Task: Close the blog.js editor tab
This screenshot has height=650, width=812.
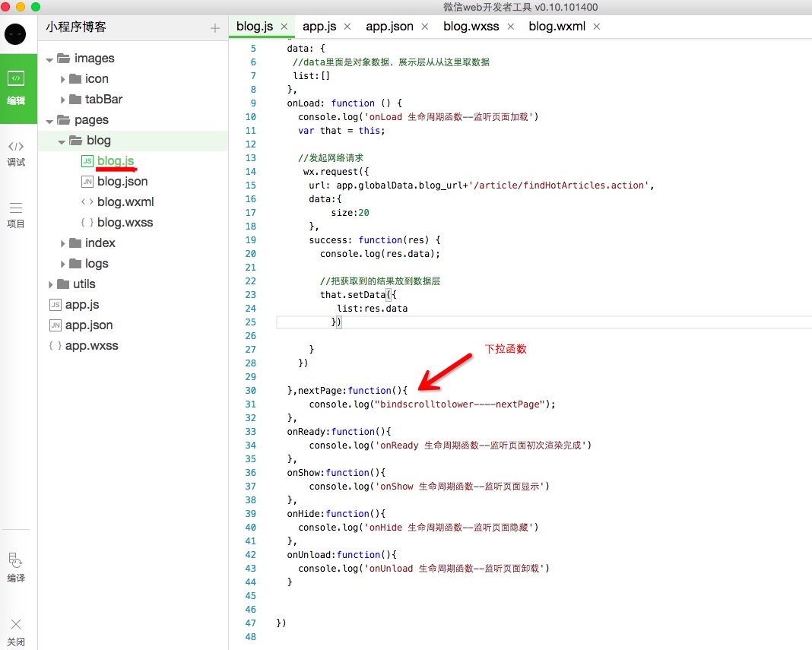Action: click(x=284, y=27)
